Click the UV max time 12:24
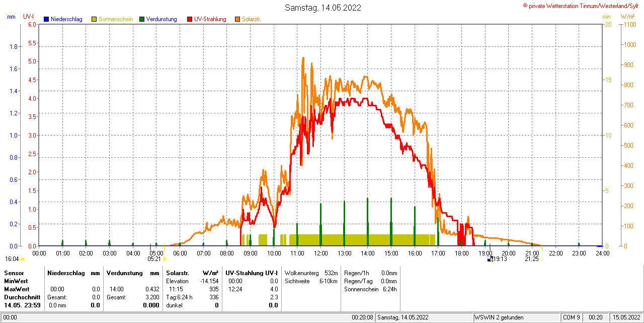 pyautogui.click(x=235, y=289)
